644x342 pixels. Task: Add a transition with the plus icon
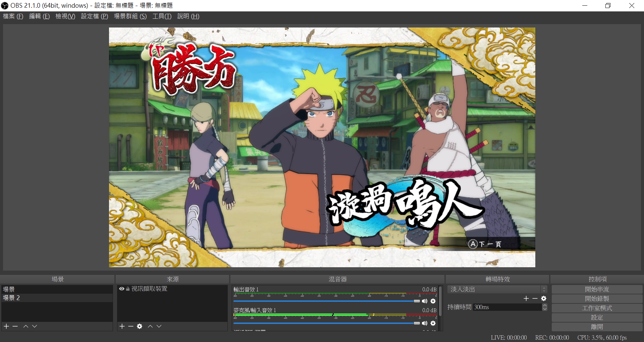point(526,298)
